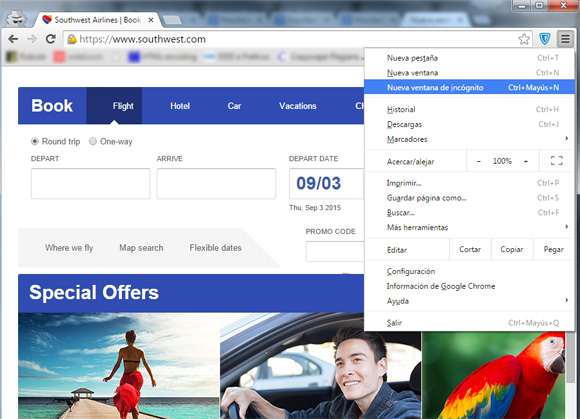The image size is (580, 419).
Task: Click the blue shield extension icon
Action: (544, 38)
